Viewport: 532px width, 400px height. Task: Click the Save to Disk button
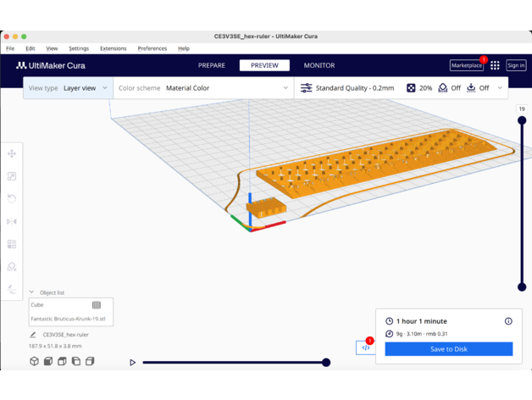click(x=448, y=349)
